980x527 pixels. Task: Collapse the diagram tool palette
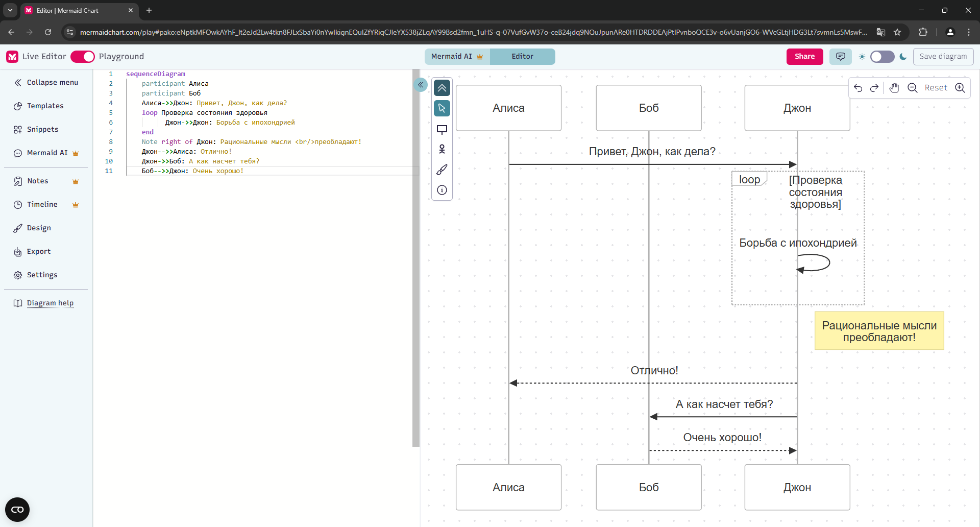point(442,88)
